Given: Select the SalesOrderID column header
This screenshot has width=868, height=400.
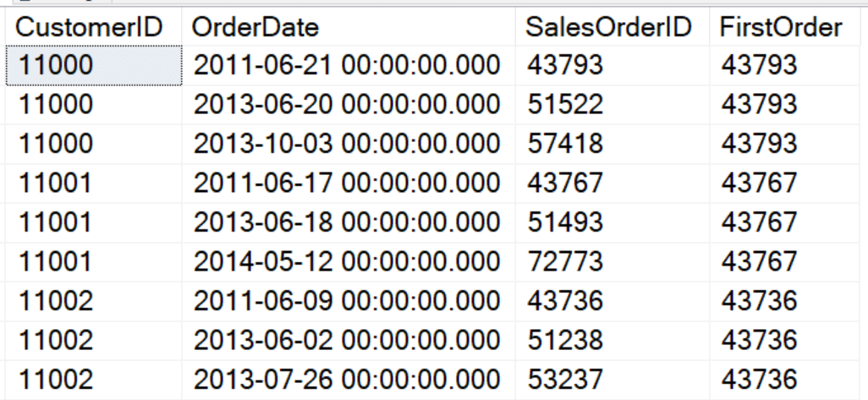Looking at the screenshot, I should (613, 26).
